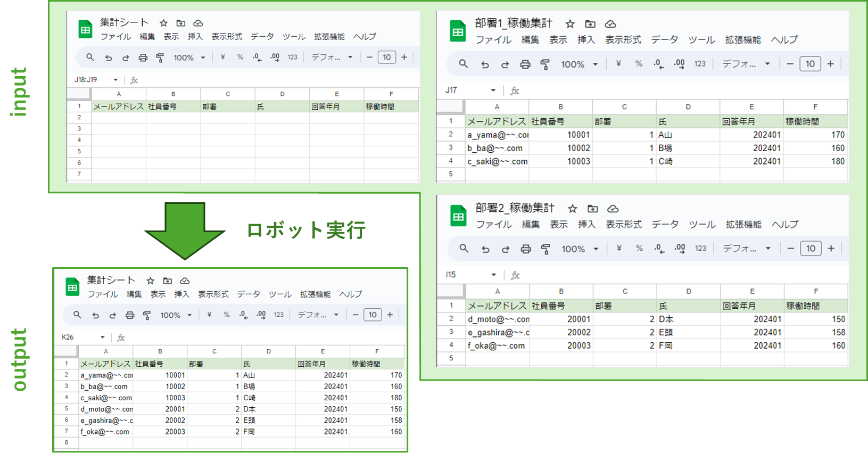The image size is (868, 453).
Task: Click redo in the 部署1_稼働集計 toolbar
Action: point(505,64)
